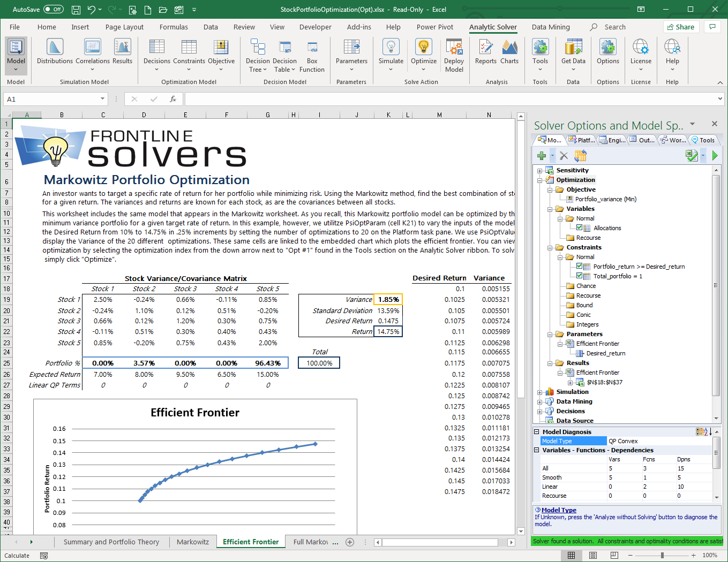Toggle the AutoSave switch
This screenshot has height=562, width=728.
pos(53,9)
